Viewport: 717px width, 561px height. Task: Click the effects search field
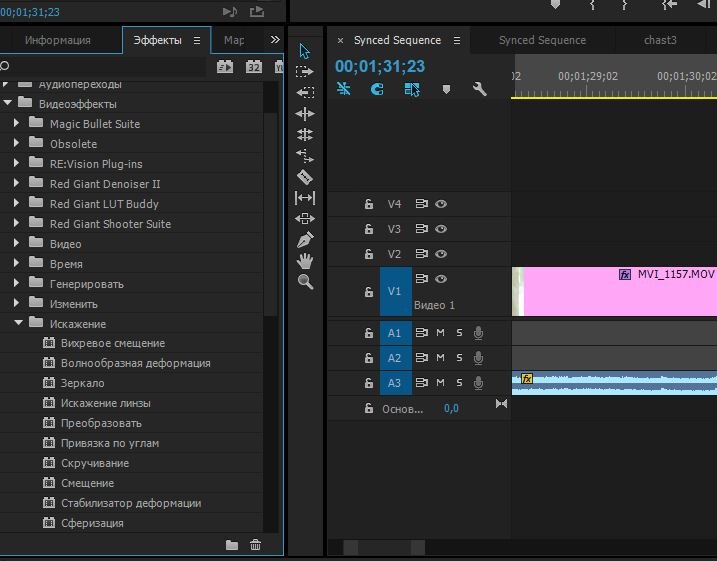pyautogui.click(x=103, y=66)
